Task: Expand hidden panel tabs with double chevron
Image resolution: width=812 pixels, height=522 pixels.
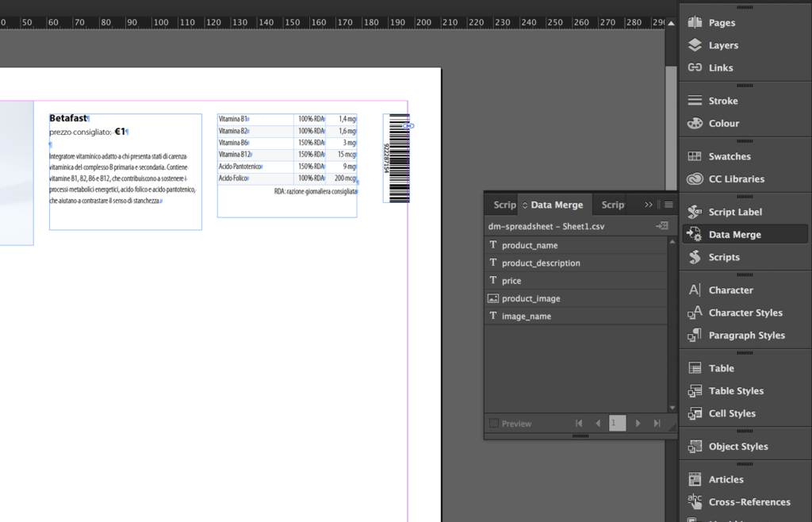Action: tap(649, 205)
